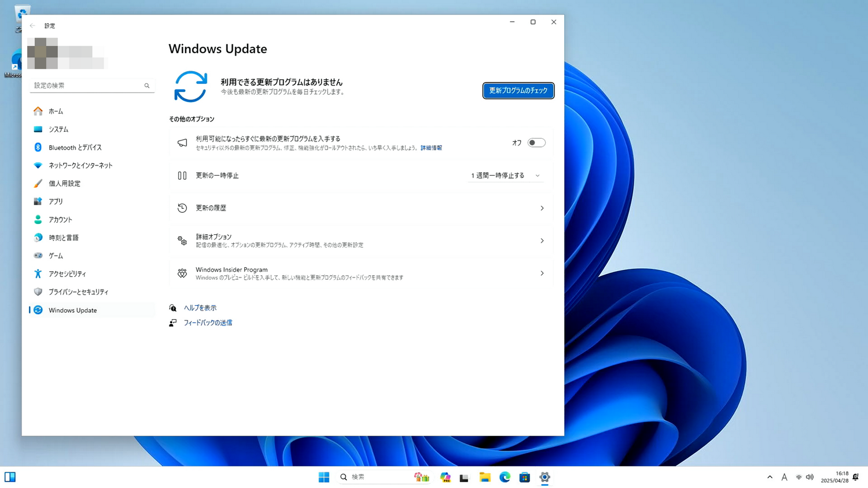The height and width of the screenshot is (488, 868).
Task: Open File Explorer from the taskbar
Action: [x=484, y=477]
